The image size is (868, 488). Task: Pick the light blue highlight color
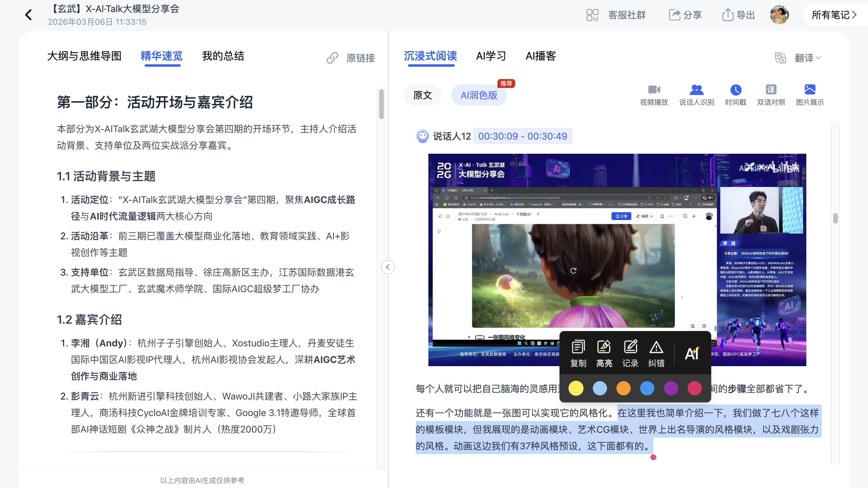600,388
